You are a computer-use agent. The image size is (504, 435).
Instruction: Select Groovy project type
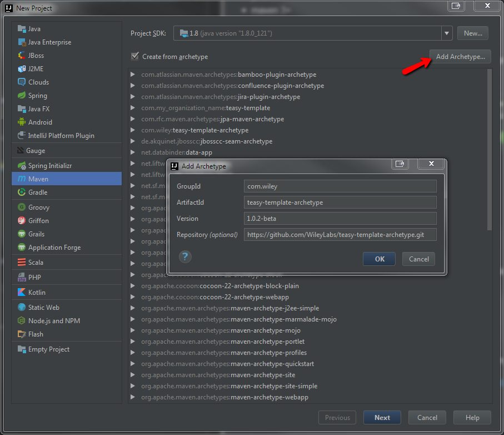pos(67,207)
